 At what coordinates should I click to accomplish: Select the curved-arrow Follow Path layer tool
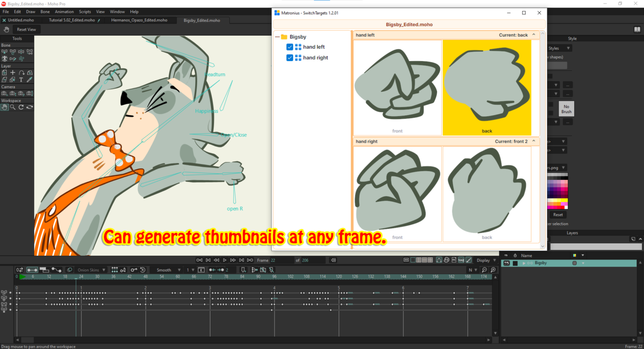pos(21,72)
